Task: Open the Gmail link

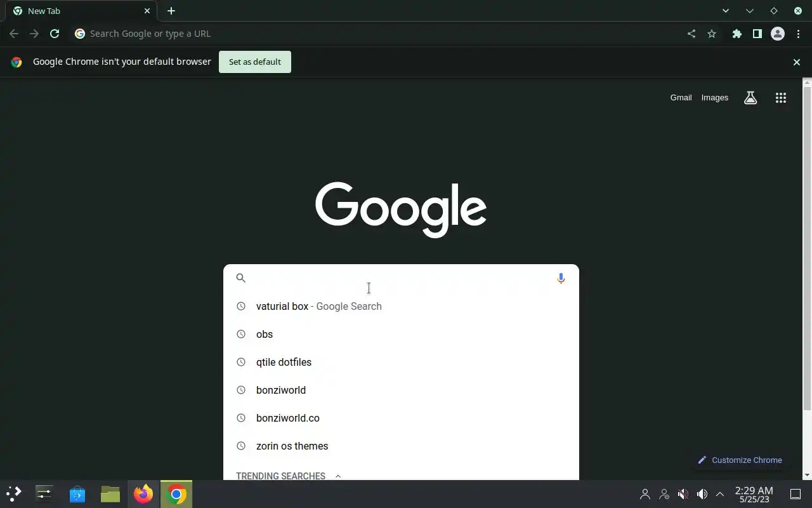Action: [681, 98]
